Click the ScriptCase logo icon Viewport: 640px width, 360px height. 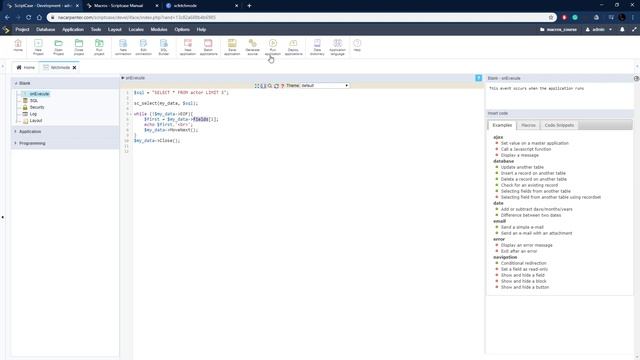(6, 29)
